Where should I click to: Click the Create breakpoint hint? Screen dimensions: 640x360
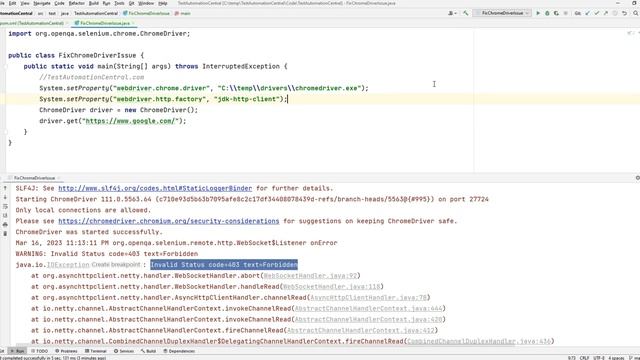(x=116, y=264)
